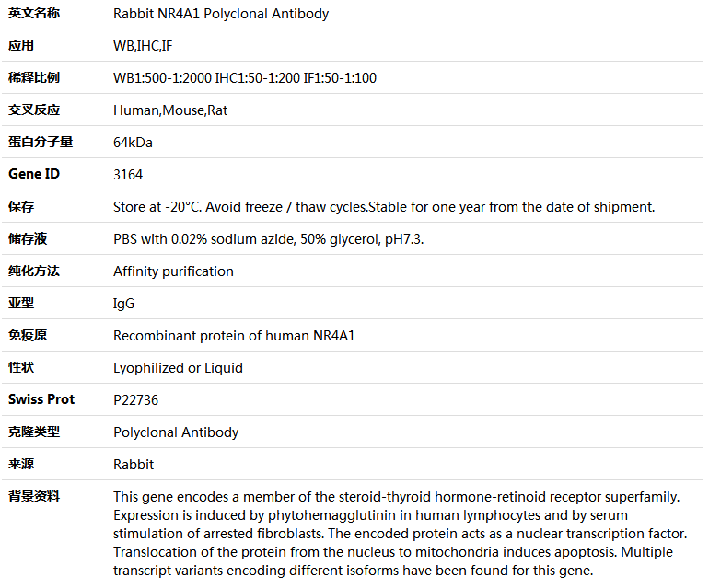This screenshot has width=709, height=588.
Task: Select the Rabbit source value
Action: (x=134, y=465)
